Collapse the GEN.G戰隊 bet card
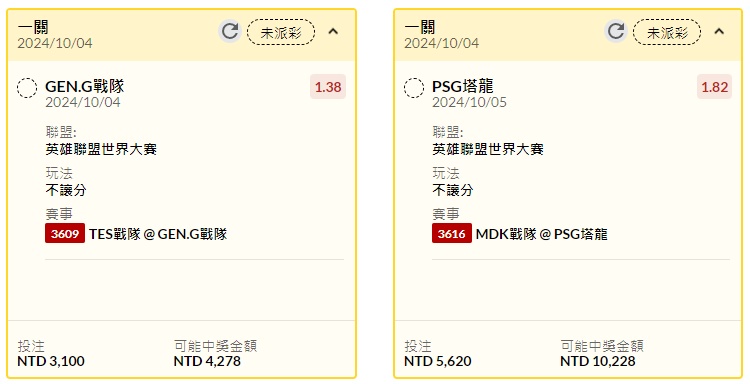This screenshot has width=750, height=384. [x=333, y=32]
